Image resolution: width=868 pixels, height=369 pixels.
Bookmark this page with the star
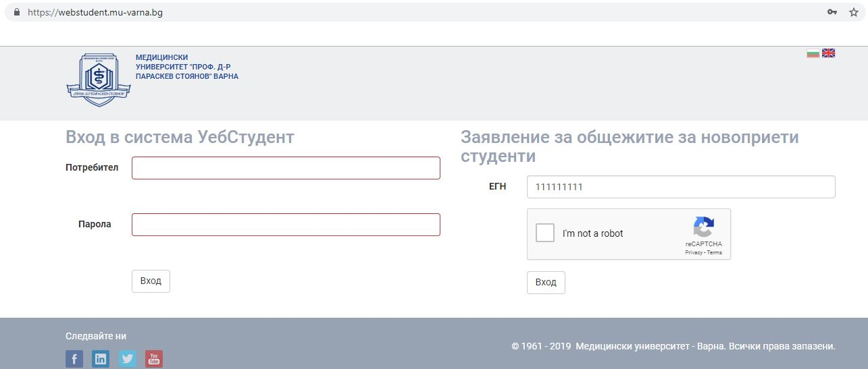tap(854, 12)
